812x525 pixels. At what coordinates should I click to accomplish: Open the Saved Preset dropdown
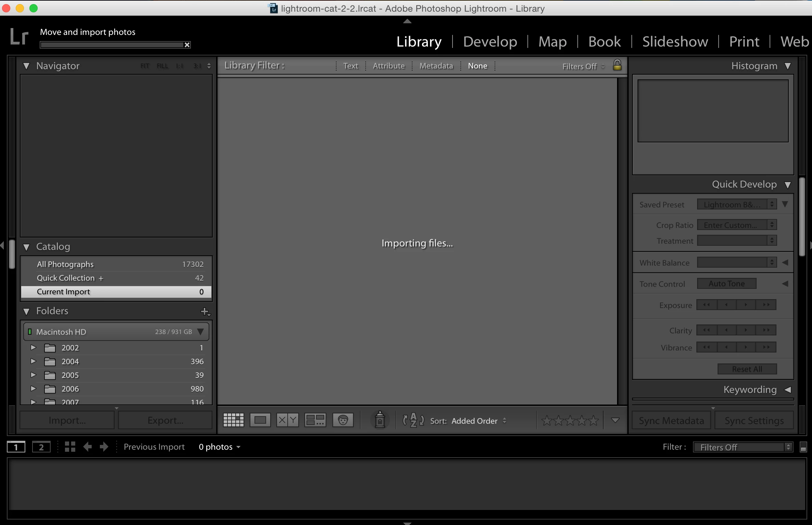pyautogui.click(x=737, y=205)
